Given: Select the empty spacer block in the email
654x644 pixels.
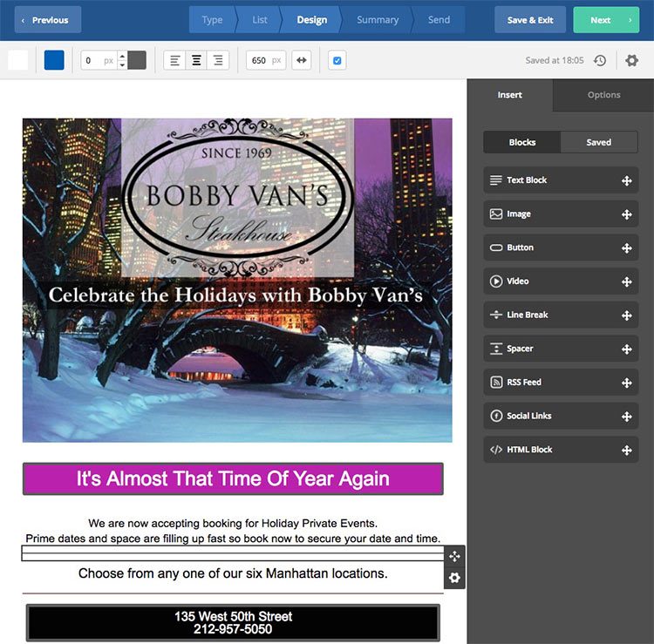Looking at the screenshot, I should click(x=233, y=553).
